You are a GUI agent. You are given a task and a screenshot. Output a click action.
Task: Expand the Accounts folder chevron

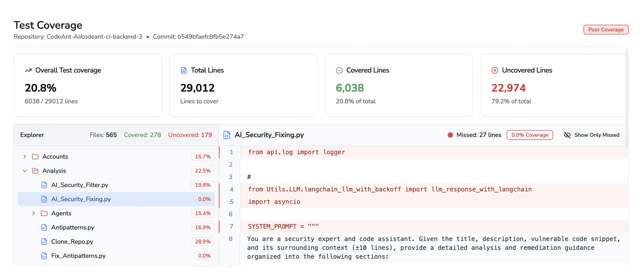click(x=25, y=157)
